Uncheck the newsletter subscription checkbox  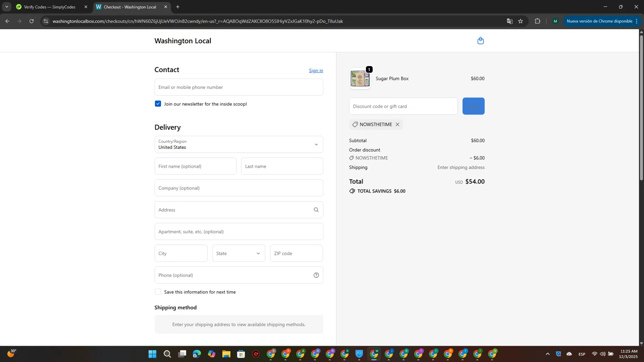[158, 104]
